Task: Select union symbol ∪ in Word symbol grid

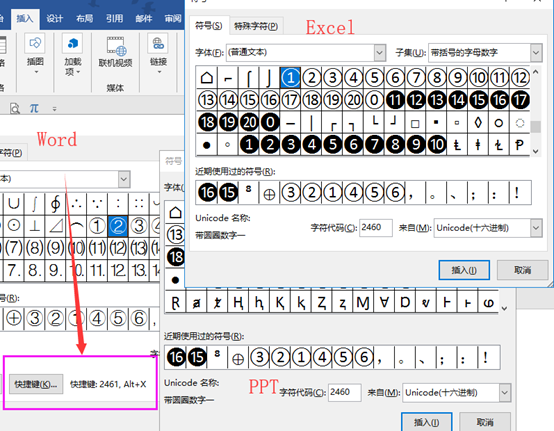Action: click(13, 203)
